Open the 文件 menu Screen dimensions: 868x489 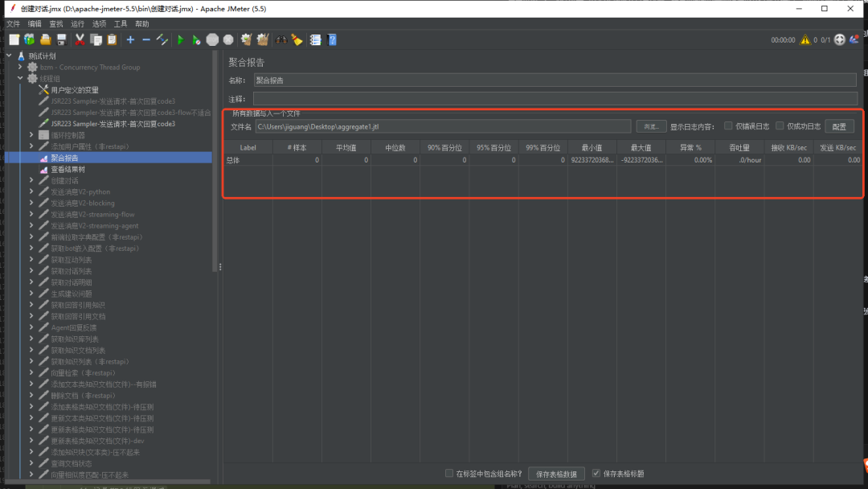point(14,24)
